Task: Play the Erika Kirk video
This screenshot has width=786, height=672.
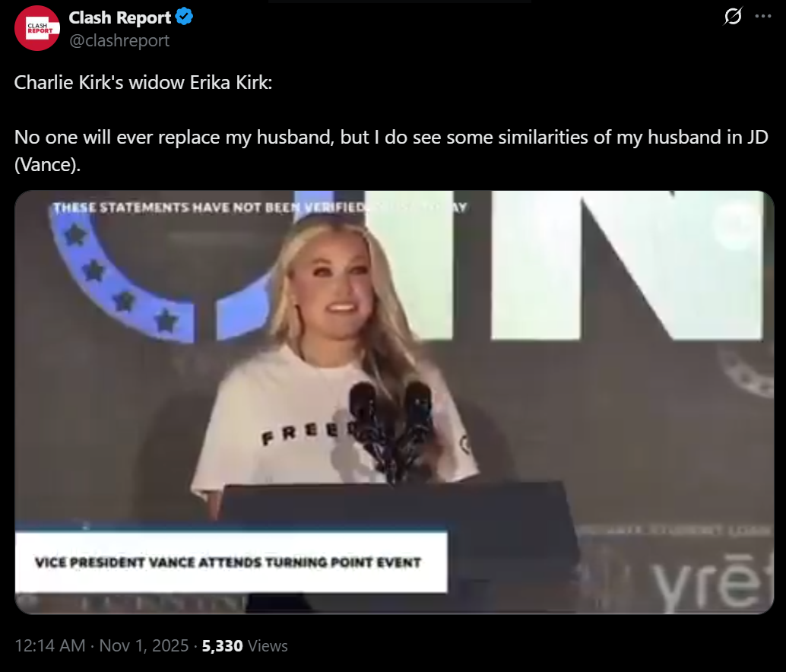Action: click(x=394, y=402)
